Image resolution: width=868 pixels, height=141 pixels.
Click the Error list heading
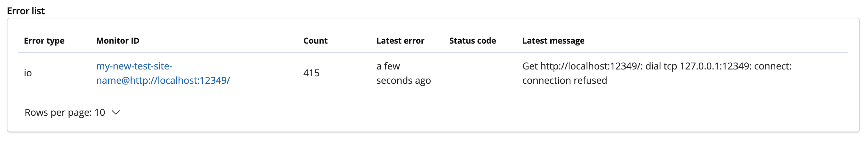[26, 11]
